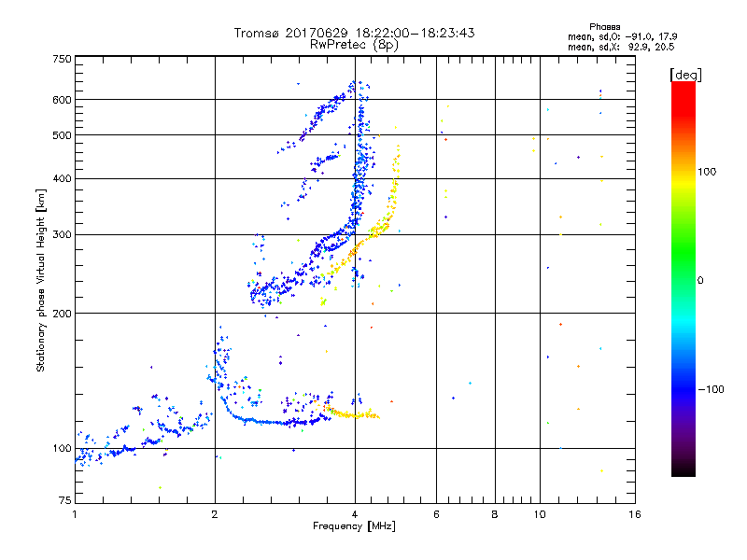Image resolution: width=747 pixels, height=560 pixels.
Task: Click the Stationary phase Virtual Height axis label
Action: 41,280
